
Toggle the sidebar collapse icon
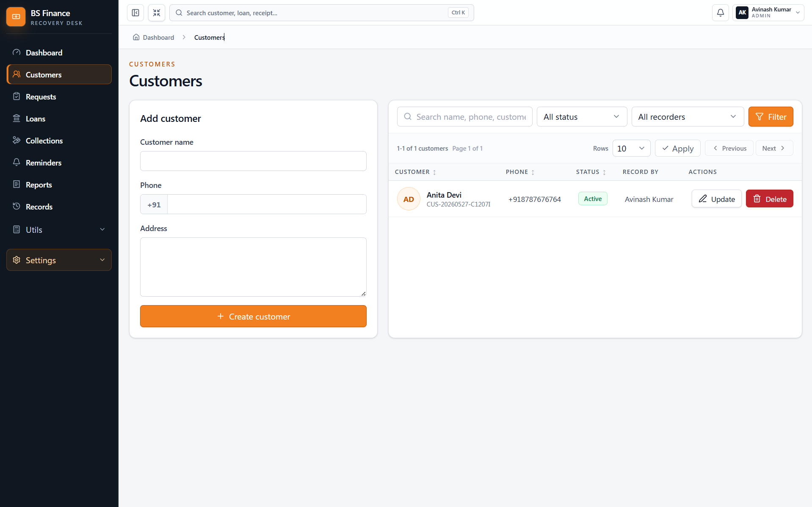(x=135, y=13)
